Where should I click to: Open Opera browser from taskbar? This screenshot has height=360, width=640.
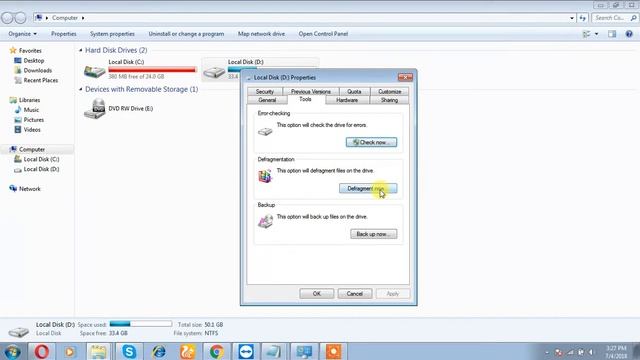[x=41, y=351]
